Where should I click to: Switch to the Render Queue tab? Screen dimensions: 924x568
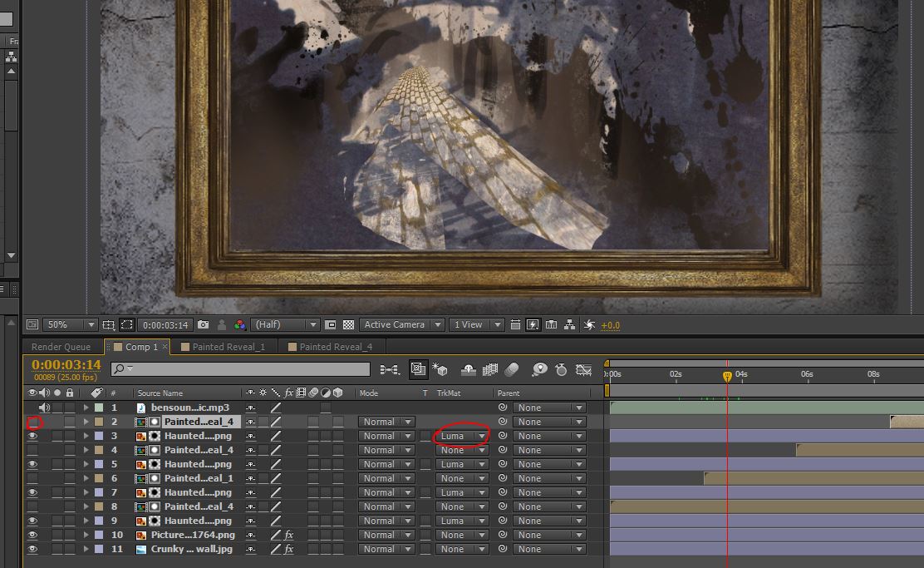[61, 347]
